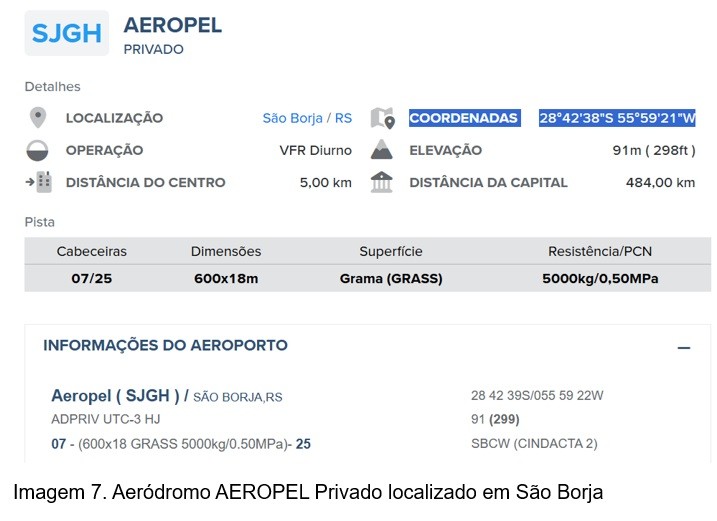Viewport: 717px width, 521px height.
Task: Open the RS state link
Action: coord(343,118)
